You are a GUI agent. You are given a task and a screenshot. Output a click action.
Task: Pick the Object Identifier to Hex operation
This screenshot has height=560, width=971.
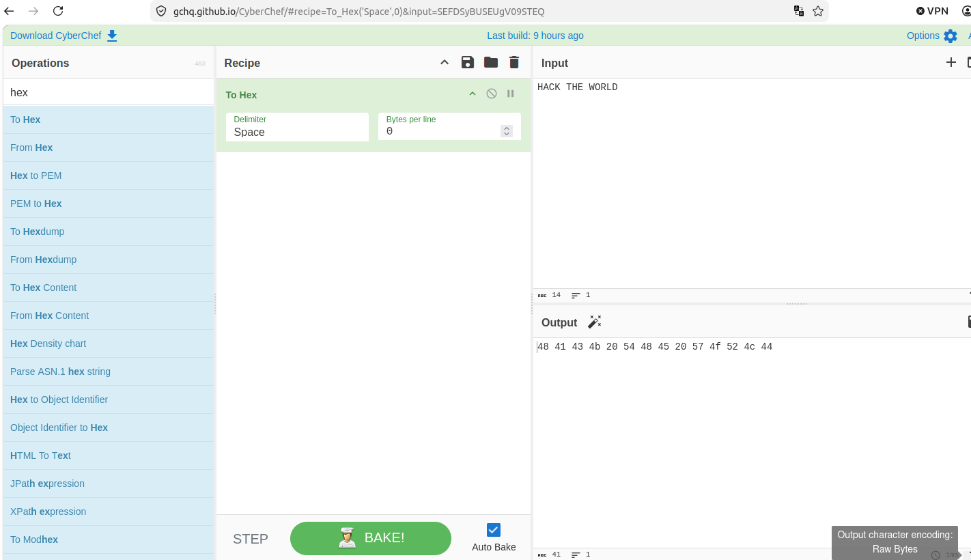click(x=109, y=428)
